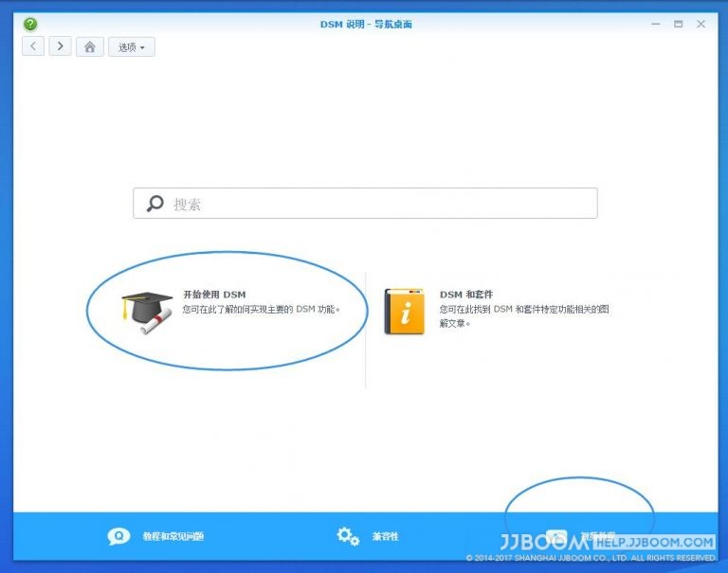The width and height of the screenshot is (728, 573).
Task: Open 教程和常见问题 in bottom bar
Action: click(173, 536)
